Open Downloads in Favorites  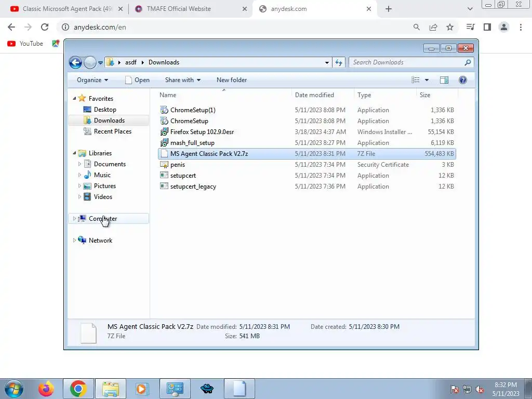pyautogui.click(x=109, y=121)
